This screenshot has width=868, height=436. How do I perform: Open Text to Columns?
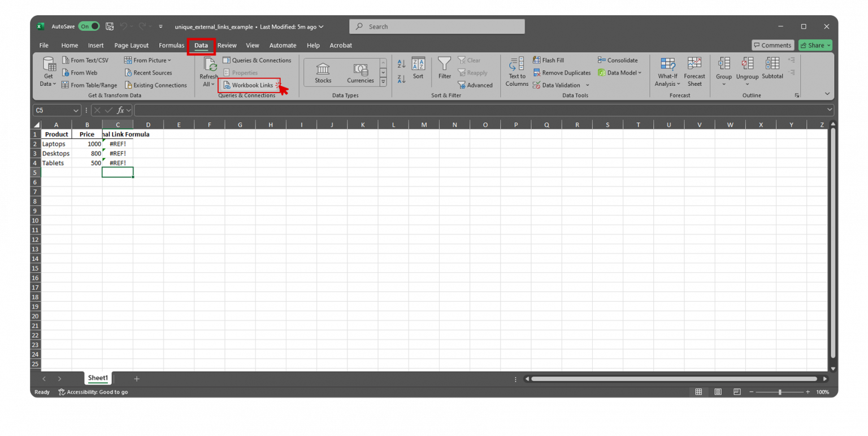[x=516, y=72]
